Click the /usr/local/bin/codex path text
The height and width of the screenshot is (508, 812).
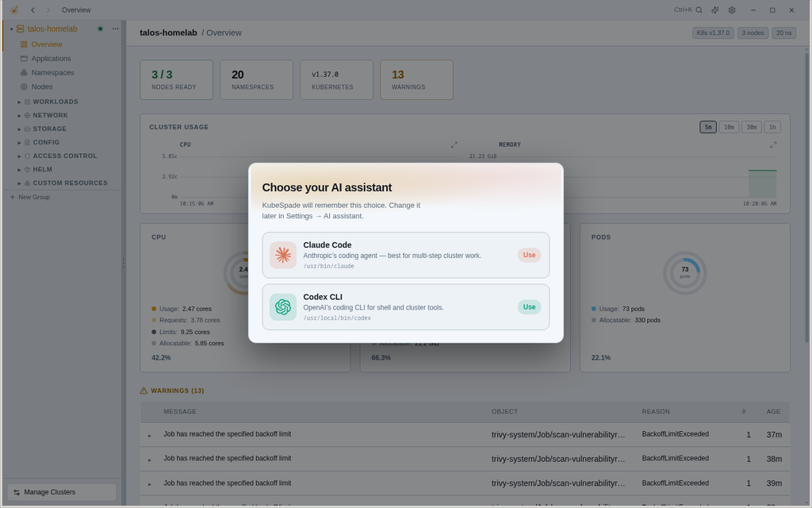pyautogui.click(x=337, y=317)
